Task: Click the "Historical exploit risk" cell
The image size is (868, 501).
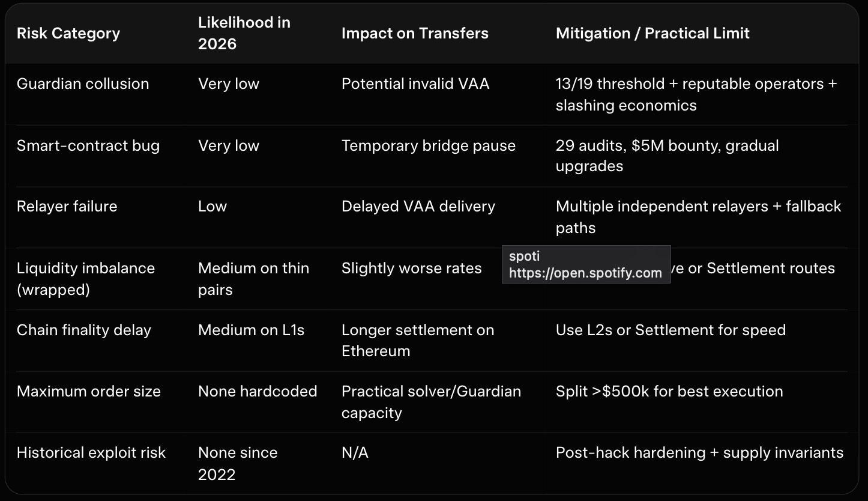Action: (91, 452)
